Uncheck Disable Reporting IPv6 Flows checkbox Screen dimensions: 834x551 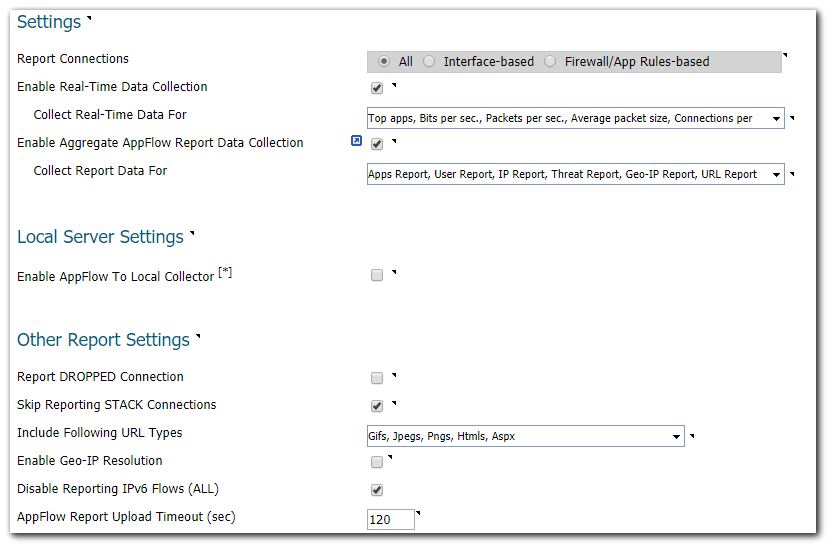pos(377,490)
